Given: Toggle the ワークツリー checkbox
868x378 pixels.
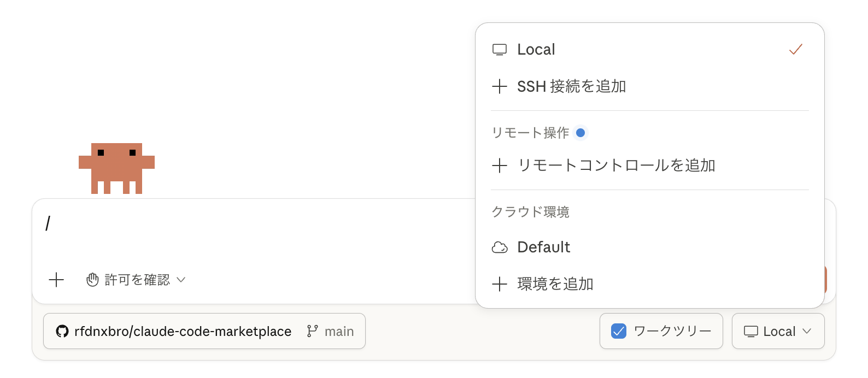Looking at the screenshot, I should pos(619,331).
